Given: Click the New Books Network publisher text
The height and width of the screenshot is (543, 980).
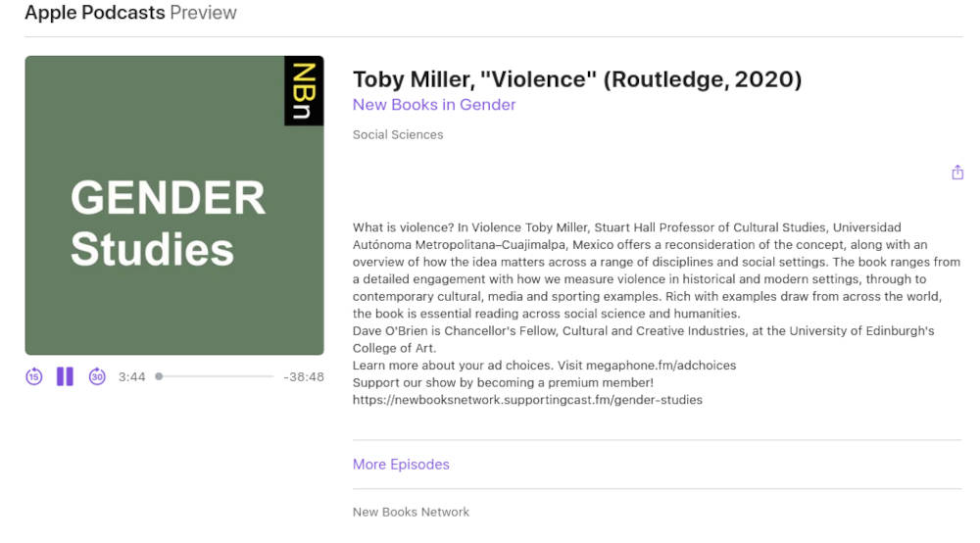Looking at the screenshot, I should point(411,512).
